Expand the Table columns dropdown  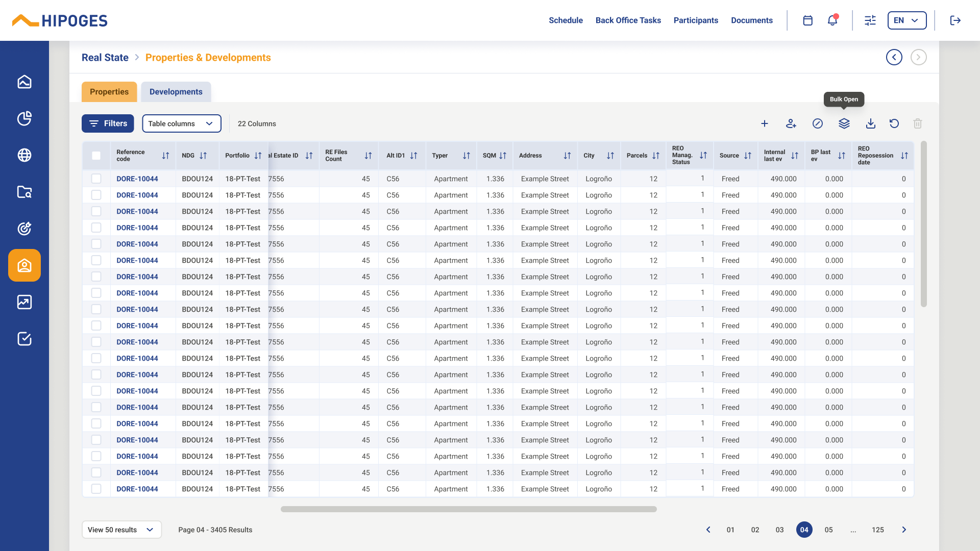pyautogui.click(x=181, y=123)
